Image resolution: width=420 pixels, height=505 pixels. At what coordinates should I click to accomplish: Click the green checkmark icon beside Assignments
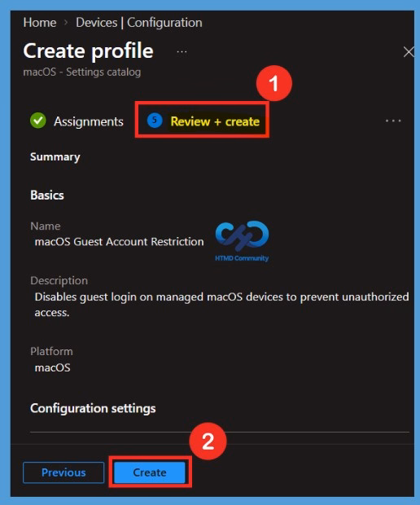tap(38, 121)
